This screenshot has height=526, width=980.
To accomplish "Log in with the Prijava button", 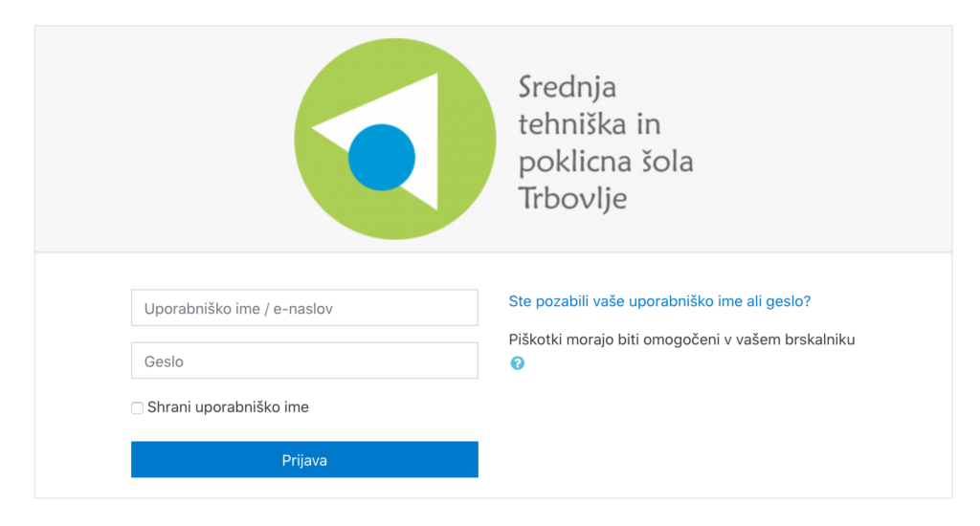I will tap(304, 460).
